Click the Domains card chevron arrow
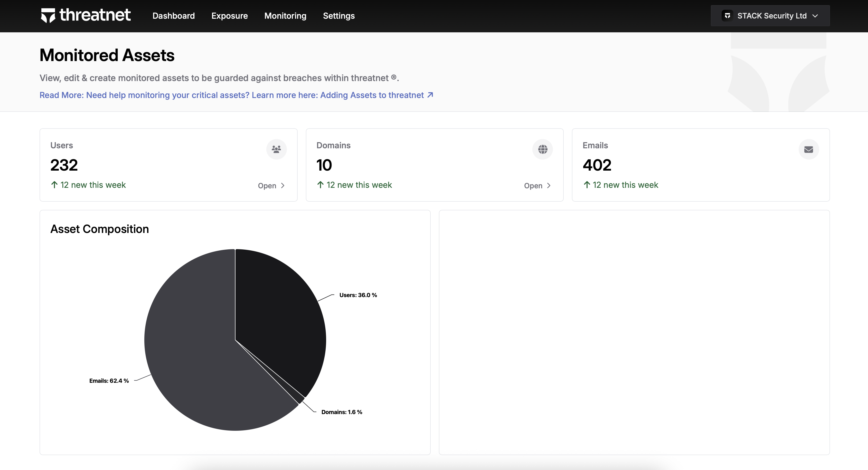 549,185
